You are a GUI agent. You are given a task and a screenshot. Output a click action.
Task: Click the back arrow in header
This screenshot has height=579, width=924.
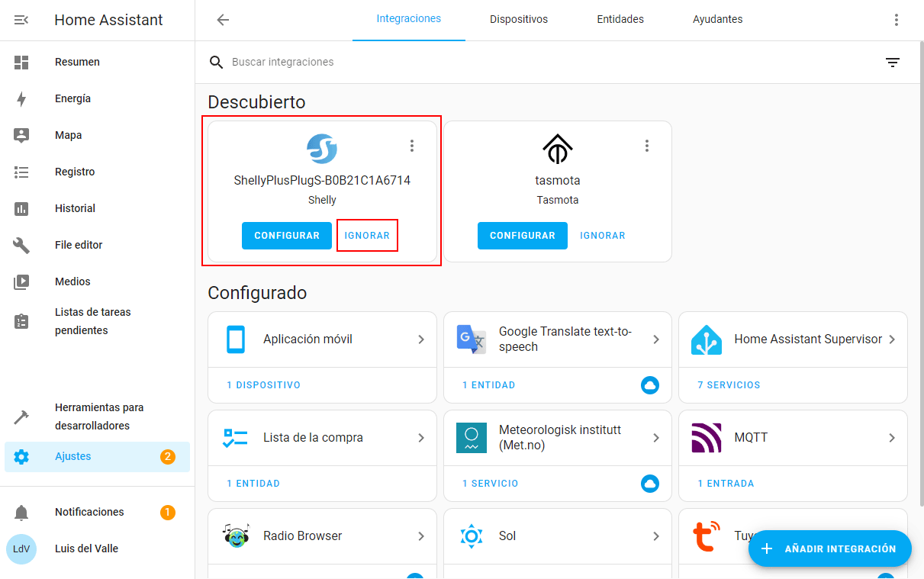point(223,20)
